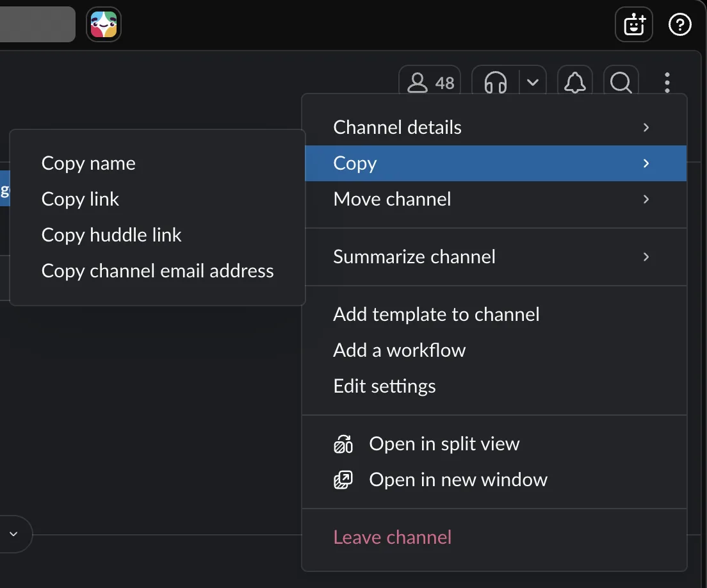
Task: Expand Channel details submenu
Action: [x=496, y=127]
